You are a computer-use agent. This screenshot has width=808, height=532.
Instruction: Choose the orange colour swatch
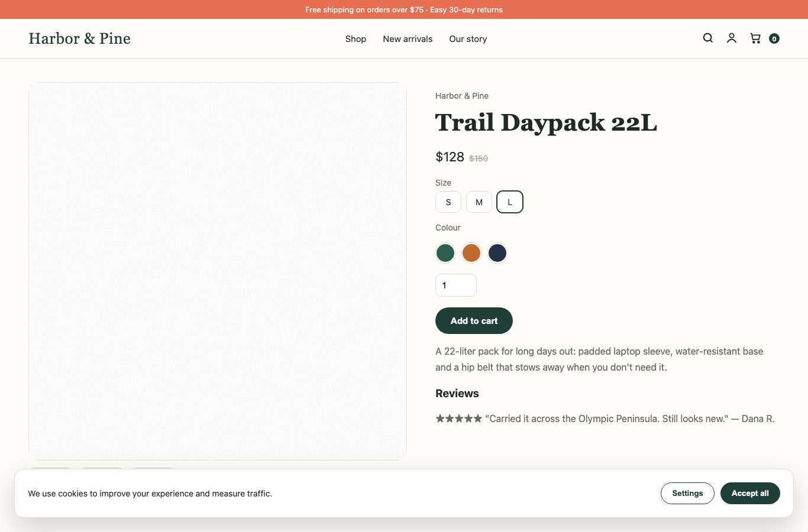(x=471, y=253)
